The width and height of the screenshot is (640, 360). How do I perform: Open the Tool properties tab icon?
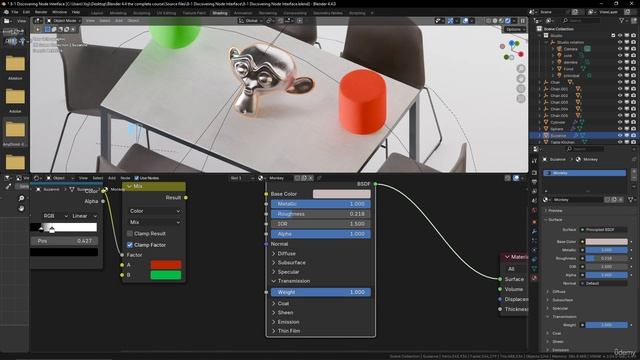[534, 162]
